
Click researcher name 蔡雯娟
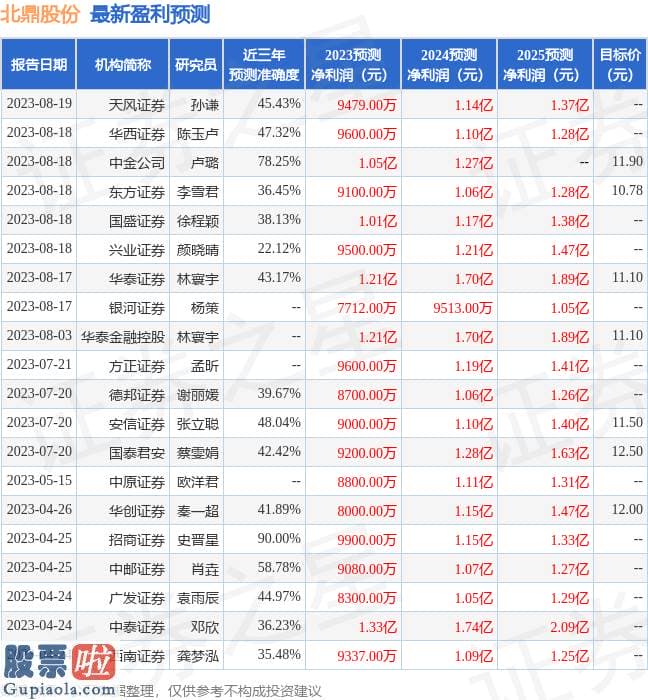pyautogui.click(x=198, y=453)
